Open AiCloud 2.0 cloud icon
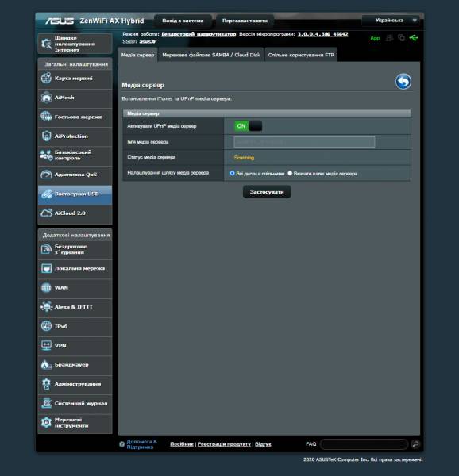Image resolution: width=459 pixels, height=476 pixels. [46, 213]
